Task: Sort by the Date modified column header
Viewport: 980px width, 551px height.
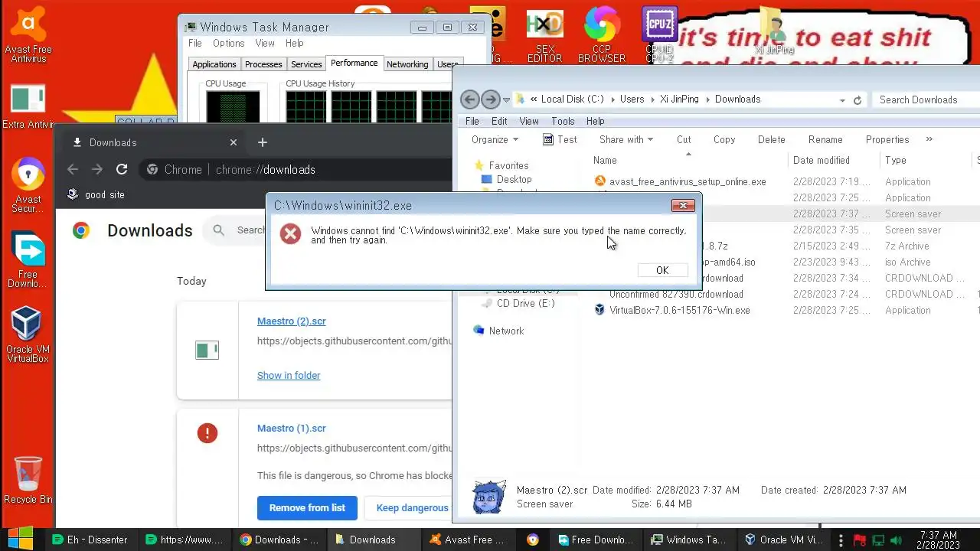Action: click(833, 161)
